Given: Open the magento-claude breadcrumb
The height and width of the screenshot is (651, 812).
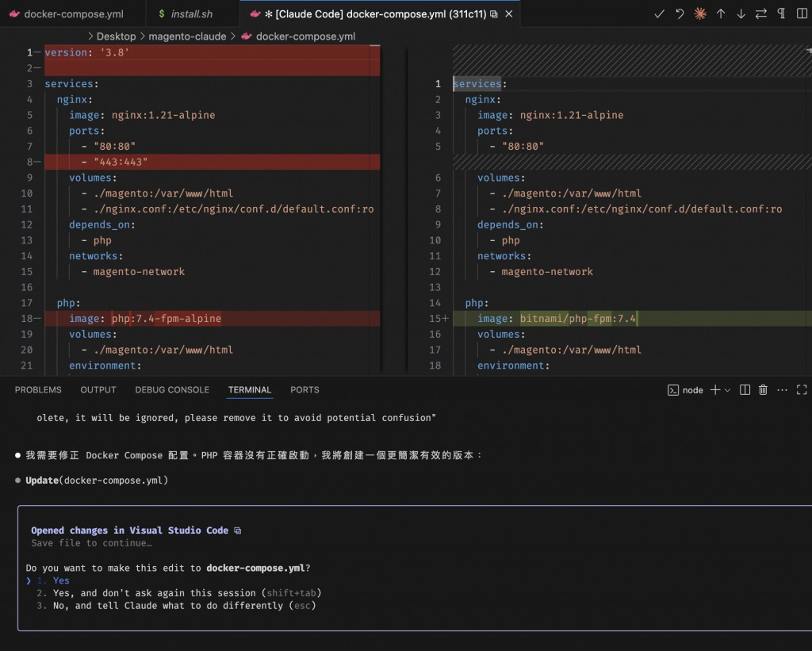Looking at the screenshot, I should coord(187,36).
